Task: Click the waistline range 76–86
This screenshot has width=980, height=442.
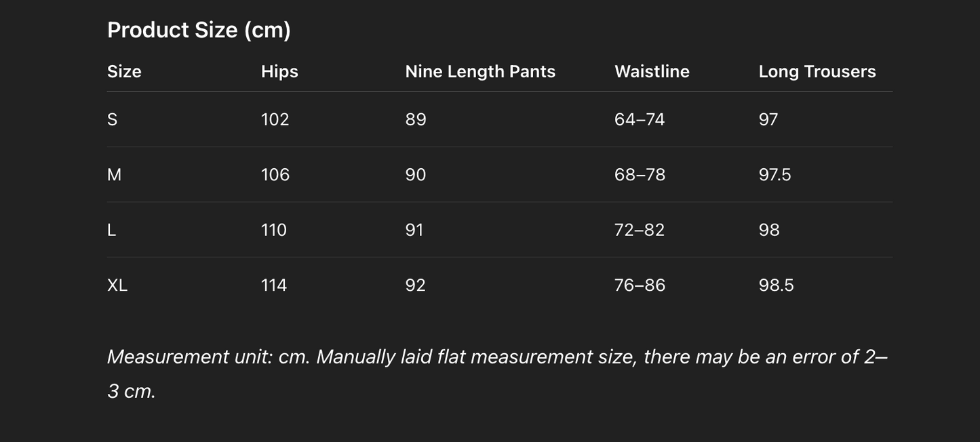Action: coord(640,285)
